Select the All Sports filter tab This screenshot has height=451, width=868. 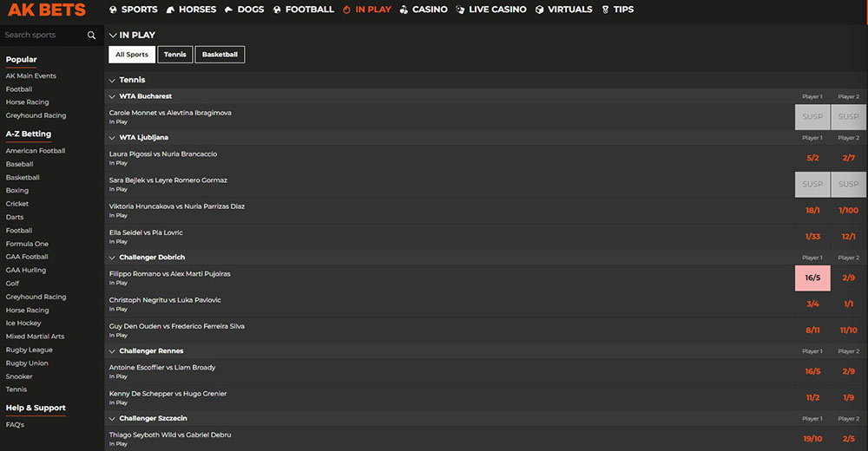tap(132, 55)
